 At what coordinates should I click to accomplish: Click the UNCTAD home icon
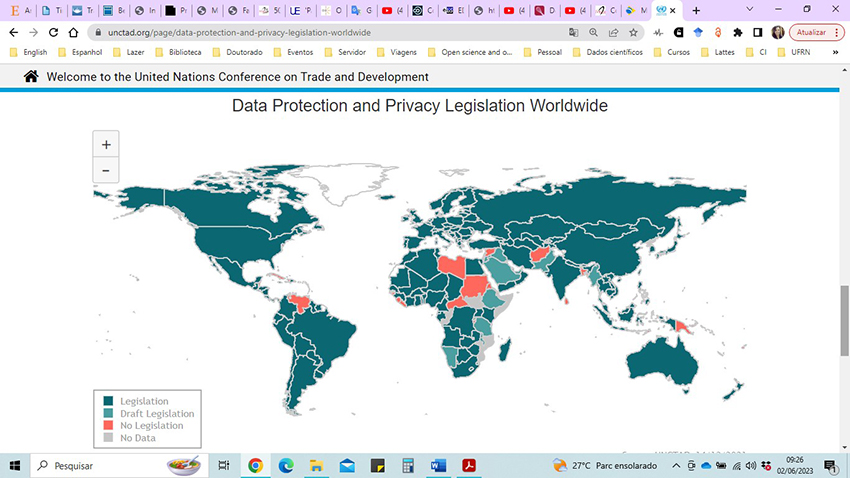(31, 77)
